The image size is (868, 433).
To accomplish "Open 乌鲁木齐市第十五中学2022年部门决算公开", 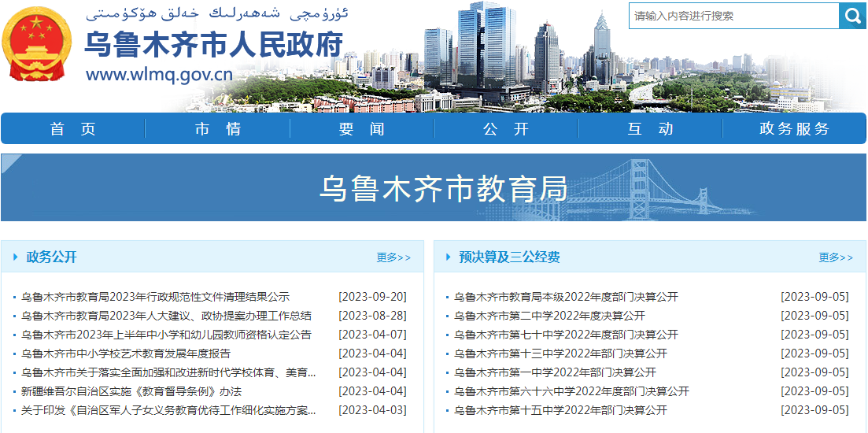I will pos(560,410).
